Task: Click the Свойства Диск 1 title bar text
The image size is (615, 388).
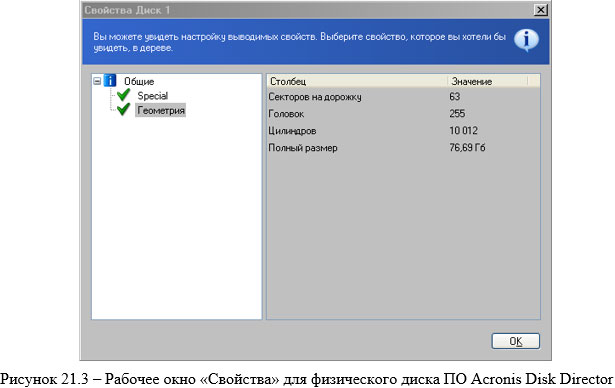Action: pos(127,10)
